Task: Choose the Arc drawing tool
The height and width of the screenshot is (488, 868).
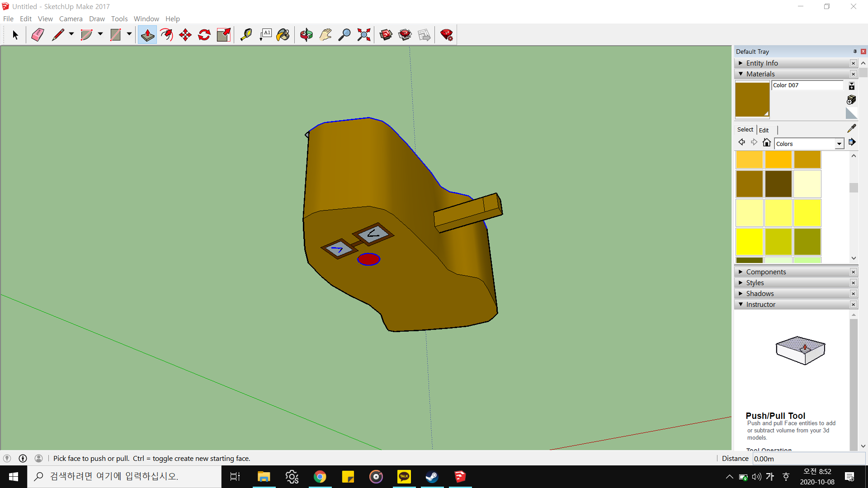Action: (86, 35)
